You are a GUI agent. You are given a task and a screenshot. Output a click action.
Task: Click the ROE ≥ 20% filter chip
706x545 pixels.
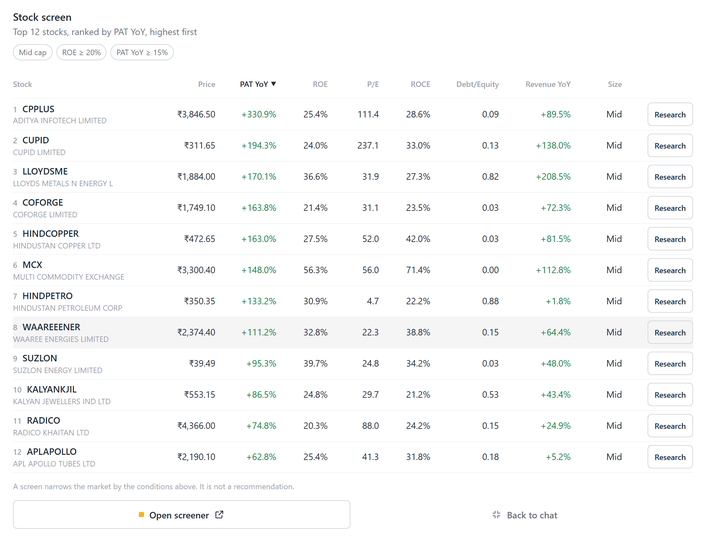point(81,52)
